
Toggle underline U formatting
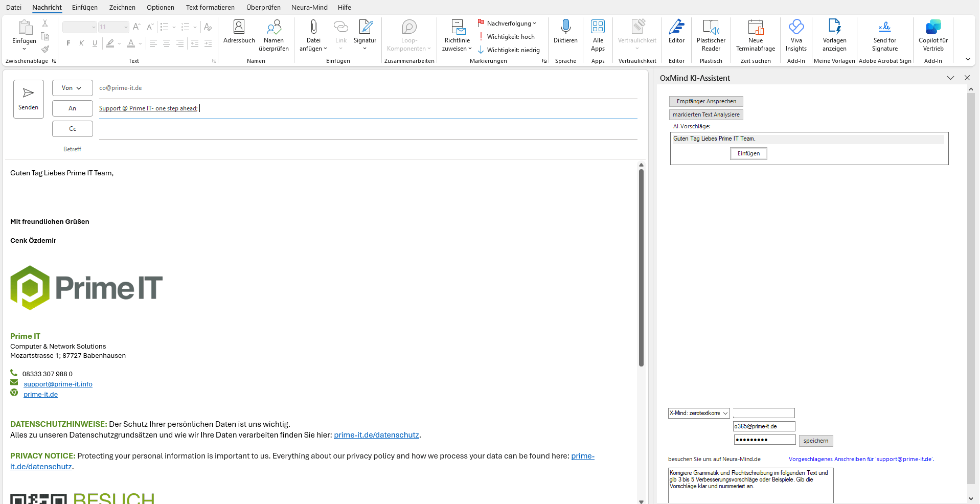(95, 43)
